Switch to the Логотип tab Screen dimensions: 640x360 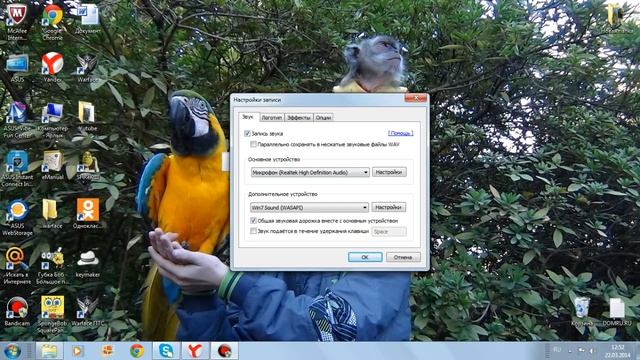(x=271, y=118)
